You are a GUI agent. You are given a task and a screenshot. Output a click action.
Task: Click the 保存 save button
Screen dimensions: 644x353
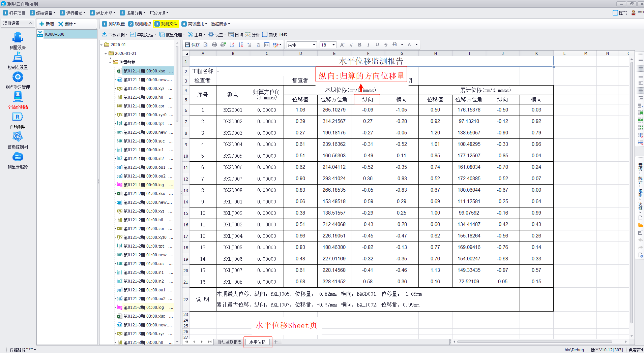point(192,45)
